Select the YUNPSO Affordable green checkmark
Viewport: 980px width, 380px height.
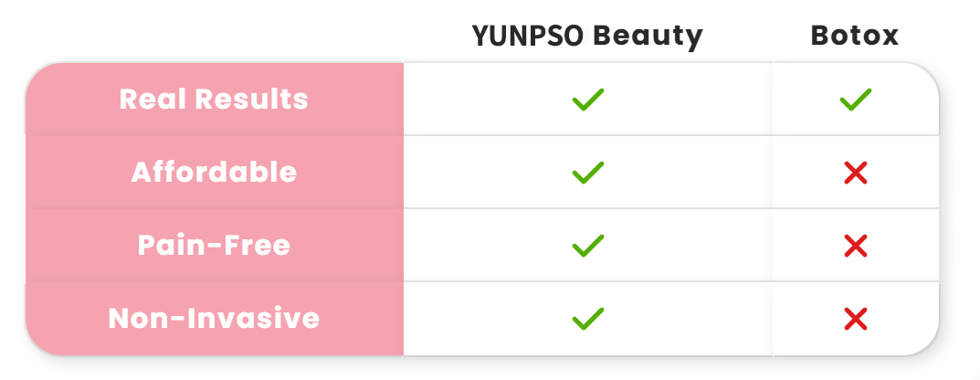pos(587,173)
